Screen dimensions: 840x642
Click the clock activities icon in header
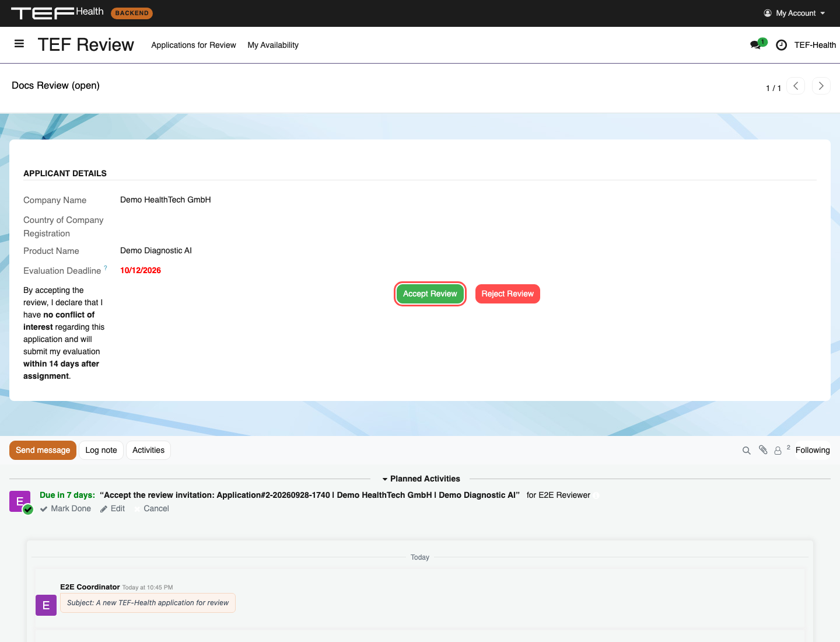click(782, 45)
